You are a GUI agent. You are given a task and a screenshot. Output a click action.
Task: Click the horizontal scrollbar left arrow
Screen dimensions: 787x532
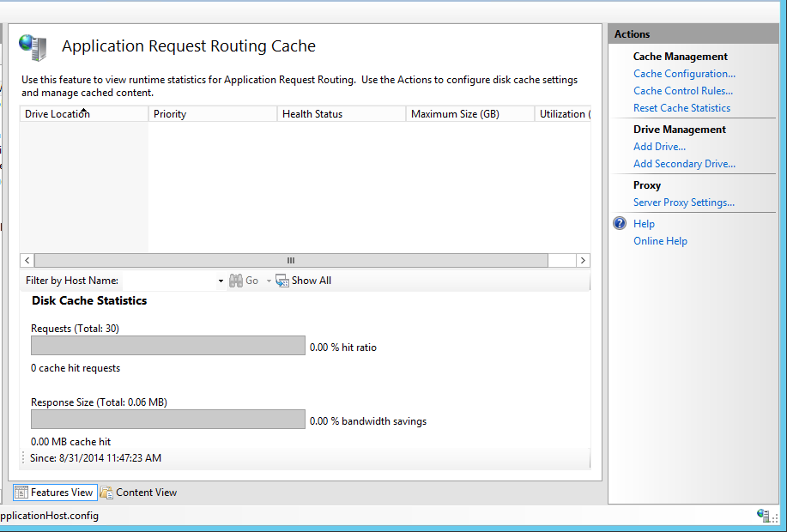27,261
